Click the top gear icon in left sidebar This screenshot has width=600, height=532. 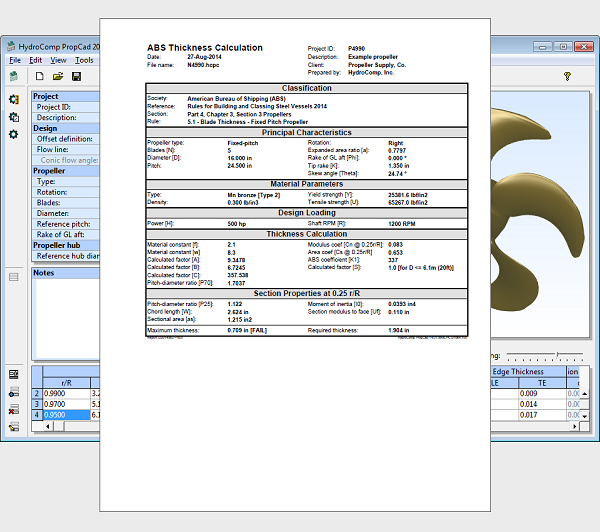14,100
